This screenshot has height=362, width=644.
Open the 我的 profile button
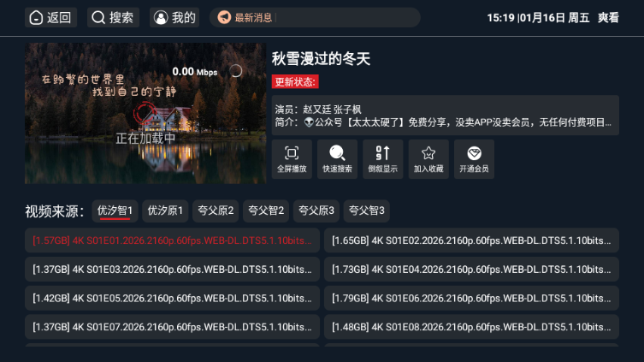[174, 18]
